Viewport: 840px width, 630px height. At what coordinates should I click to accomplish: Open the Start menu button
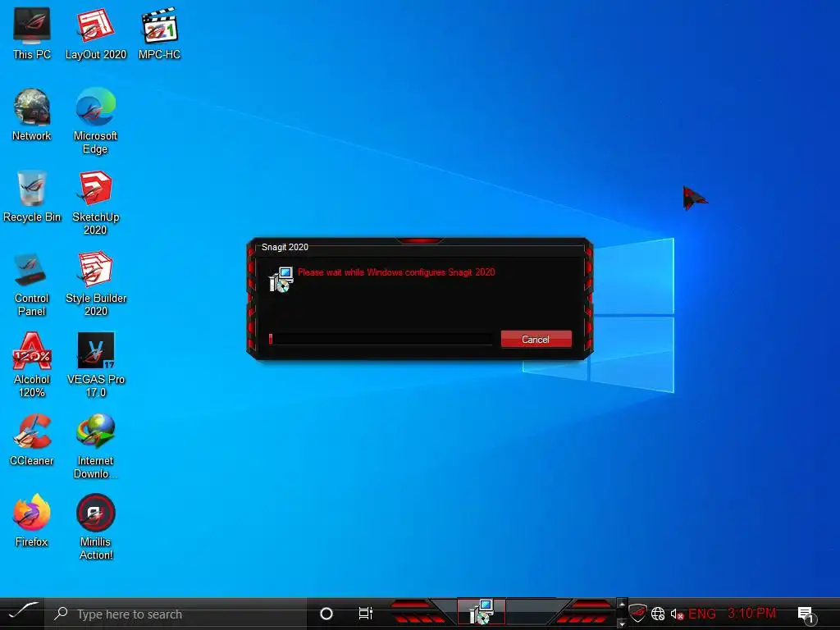[x=22, y=614]
